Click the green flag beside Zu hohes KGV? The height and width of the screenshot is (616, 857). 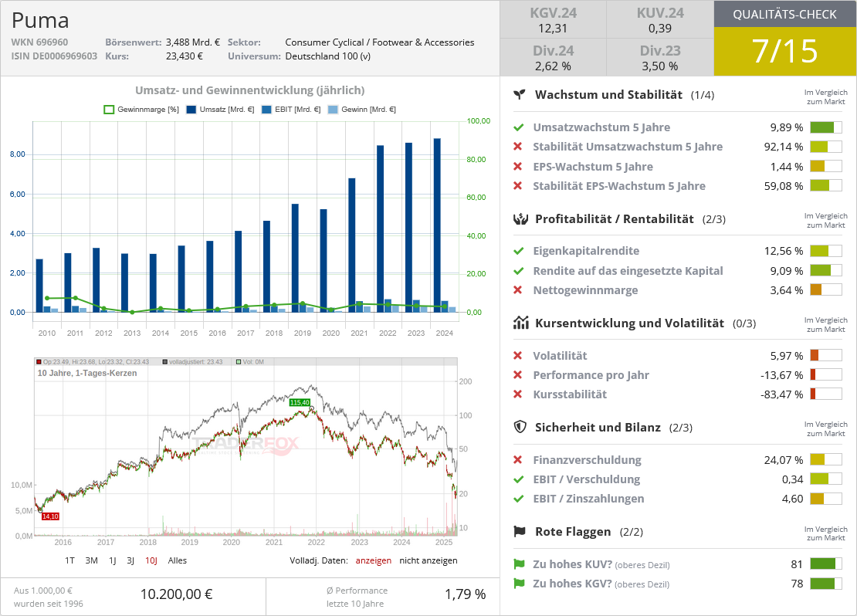[x=519, y=584]
